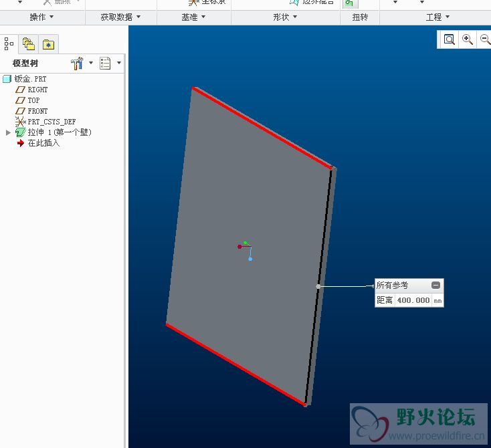Open the 操作 ribbon group dropdown
491x448 pixels.
(41, 17)
